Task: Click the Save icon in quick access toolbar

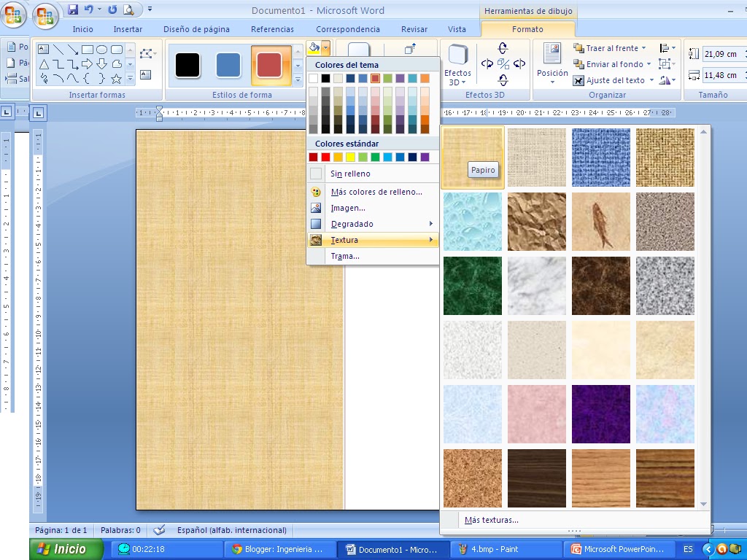Action: tap(73, 9)
